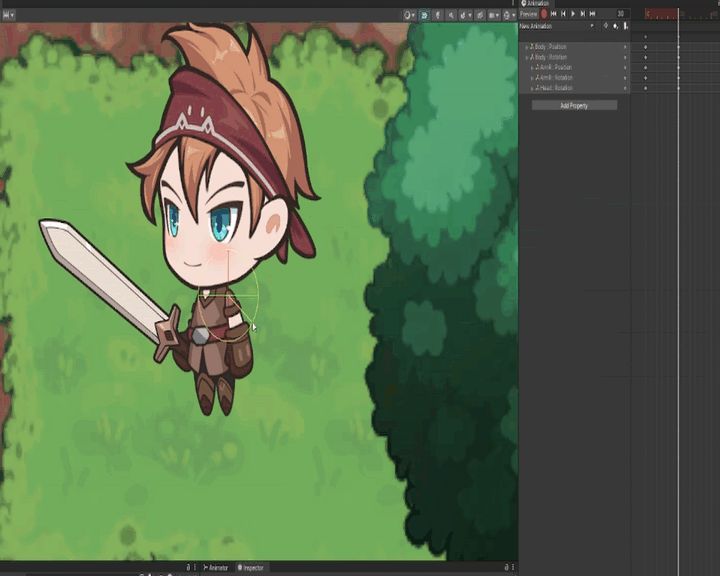Click the red recording range on the timeline ruler
This screenshot has width=720, height=576.
pos(662,14)
